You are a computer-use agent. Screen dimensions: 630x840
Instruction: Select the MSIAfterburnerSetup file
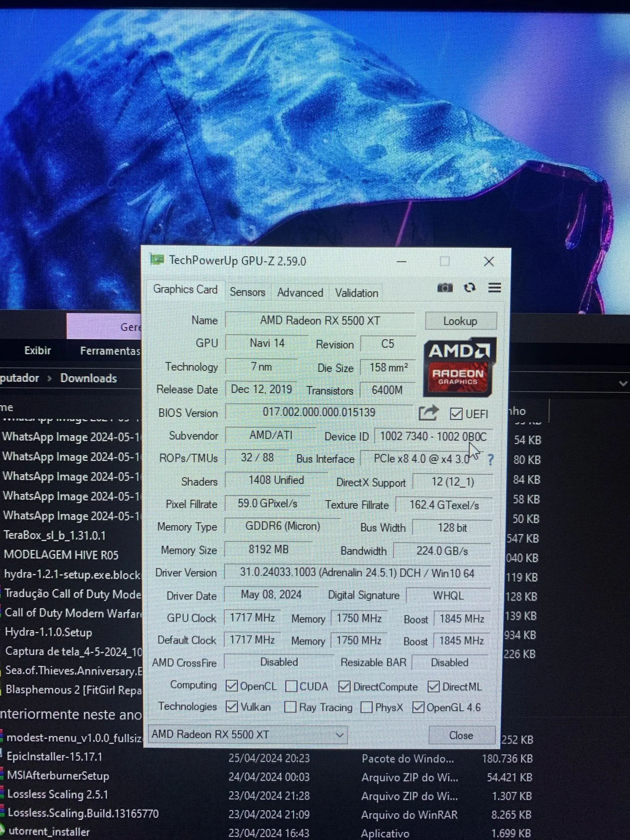pyautogui.click(x=58, y=776)
